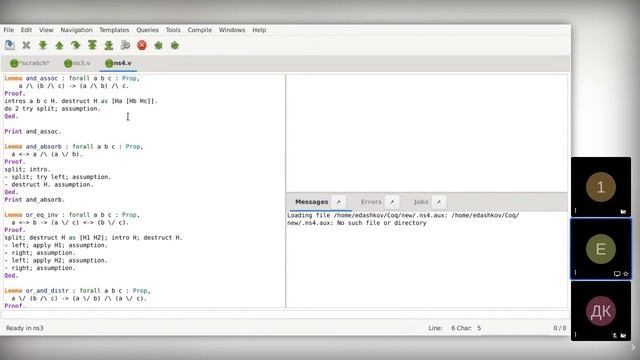Click 'Print and_absorb.' line in editor

point(35,200)
